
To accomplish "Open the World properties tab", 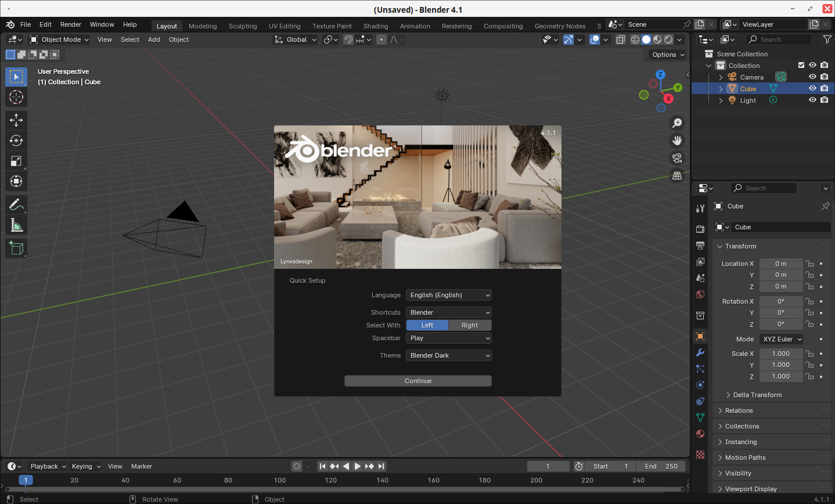I will click(700, 294).
